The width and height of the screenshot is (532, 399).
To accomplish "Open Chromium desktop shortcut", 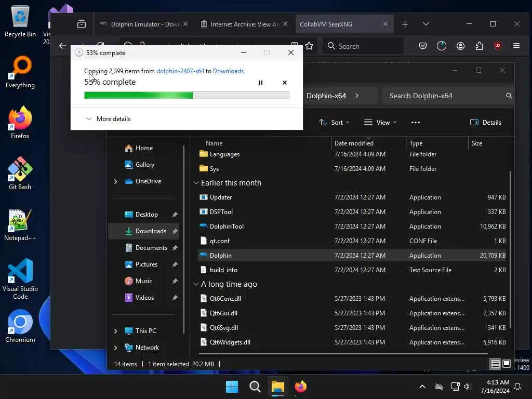I will pos(20,326).
